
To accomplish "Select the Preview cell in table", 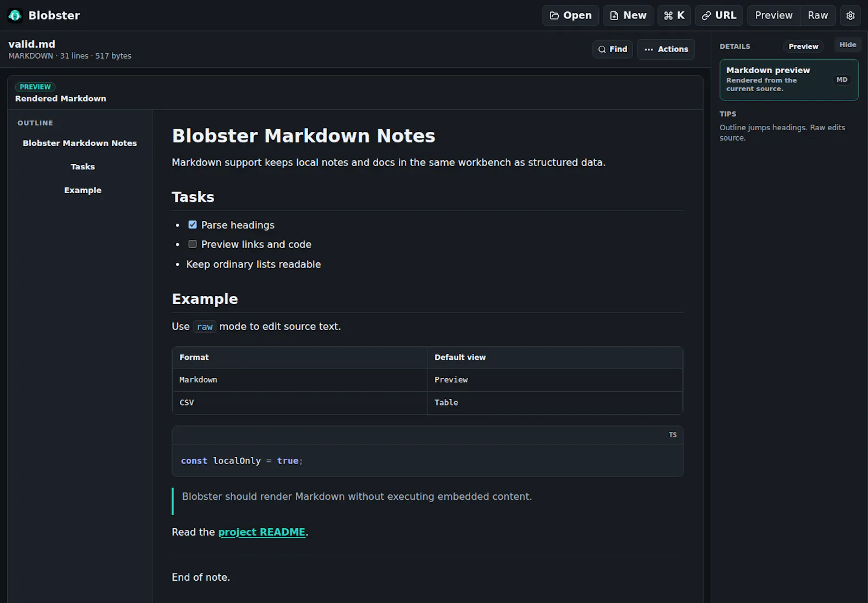I will 555,380.
